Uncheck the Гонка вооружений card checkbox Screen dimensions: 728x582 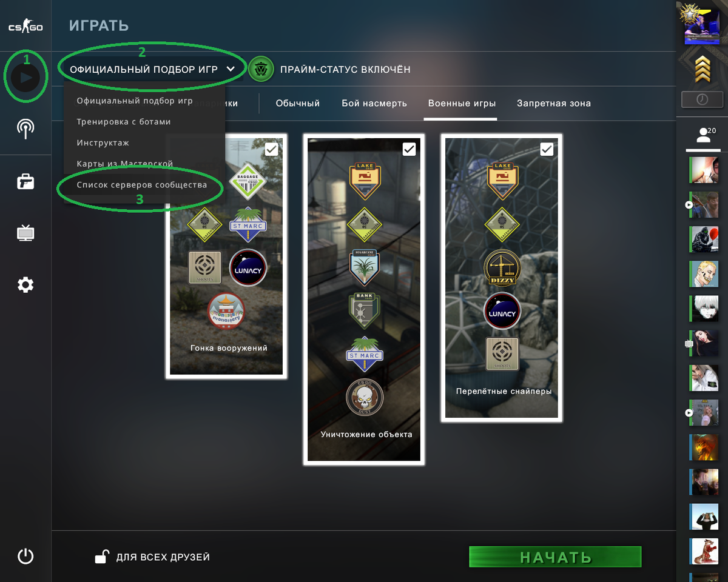(x=272, y=149)
